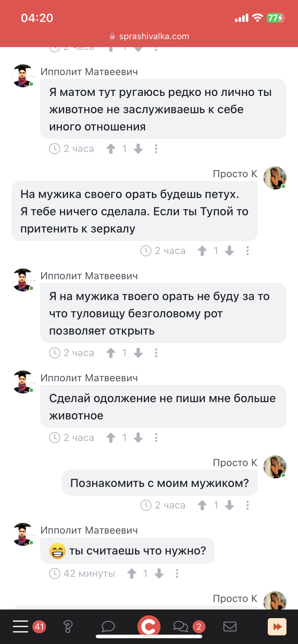The width and height of the screenshot is (298, 644).
Task: Tap the orange fast-forward button
Action: coord(277,627)
